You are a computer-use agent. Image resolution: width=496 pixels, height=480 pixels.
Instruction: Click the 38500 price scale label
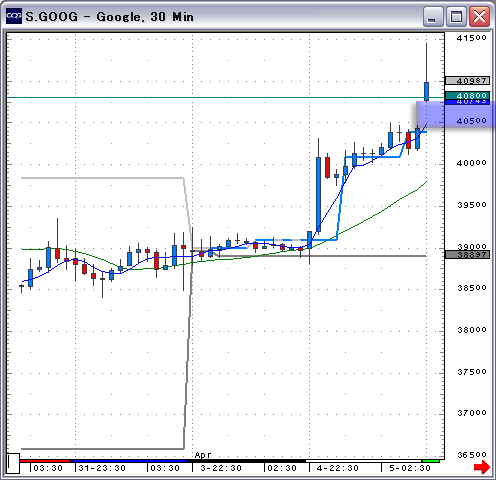471,288
